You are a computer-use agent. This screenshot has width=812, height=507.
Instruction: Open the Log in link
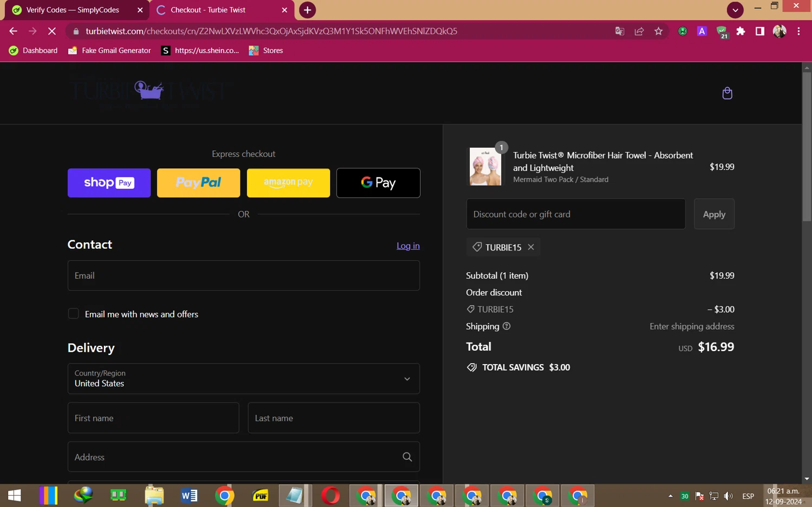408,246
